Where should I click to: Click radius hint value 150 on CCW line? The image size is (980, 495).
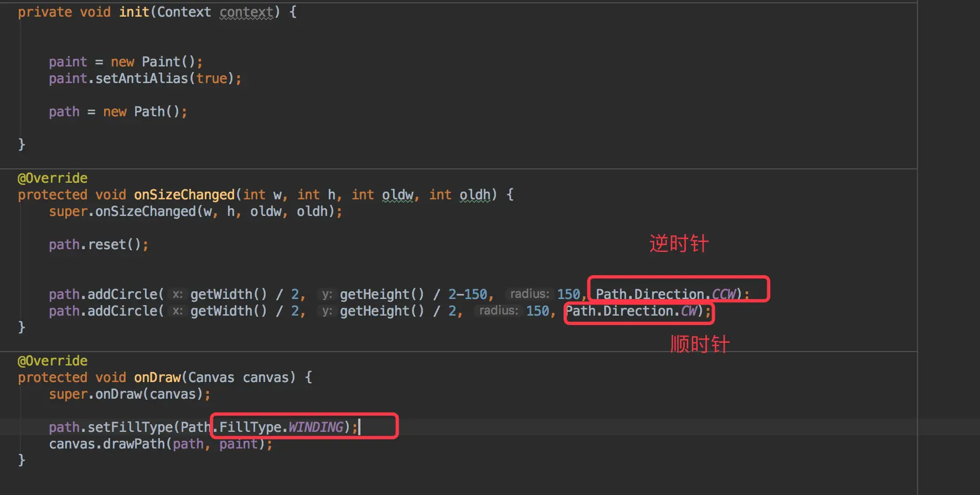[569, 294]
